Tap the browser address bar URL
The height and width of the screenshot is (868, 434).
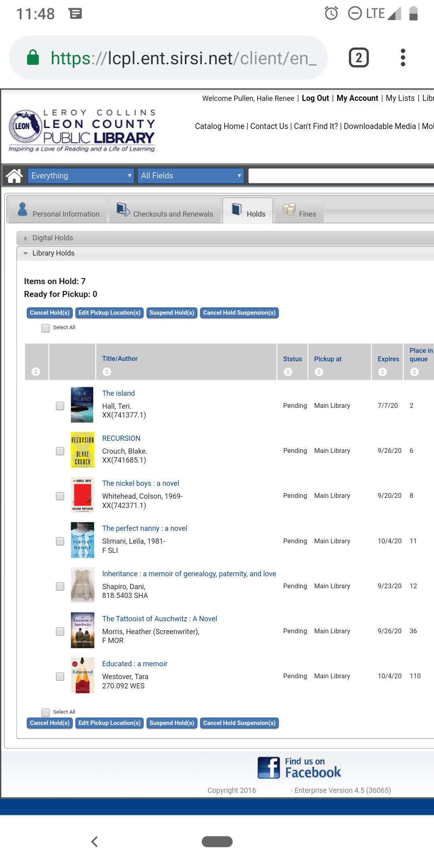(183, 58)
